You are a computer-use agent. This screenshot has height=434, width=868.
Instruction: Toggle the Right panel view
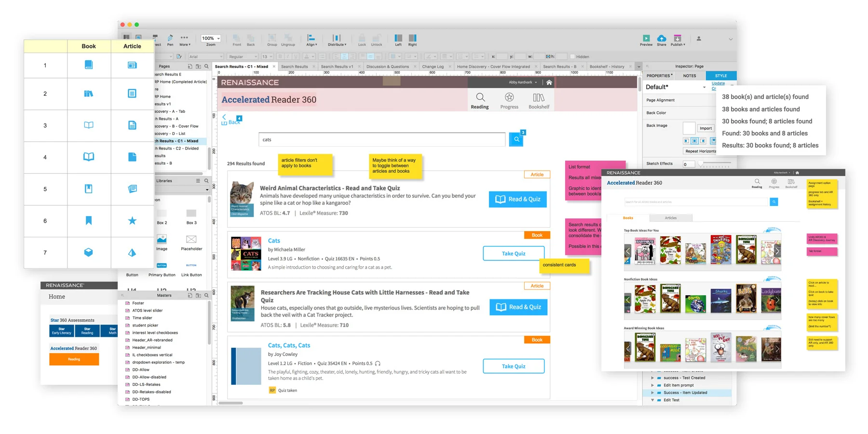click(x=412, y=40)
